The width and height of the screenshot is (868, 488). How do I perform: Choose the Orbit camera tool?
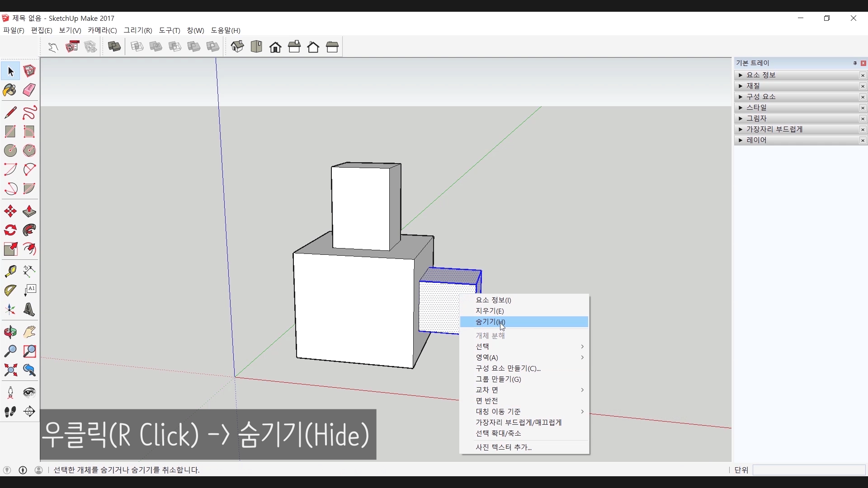pos(10,332)
